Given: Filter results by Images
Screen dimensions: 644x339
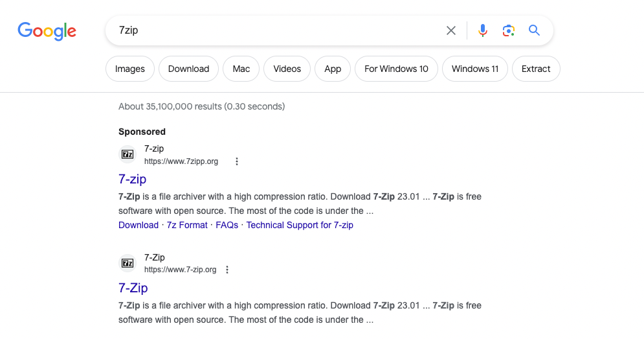Looking at the screenshot, I should [130, 69].
